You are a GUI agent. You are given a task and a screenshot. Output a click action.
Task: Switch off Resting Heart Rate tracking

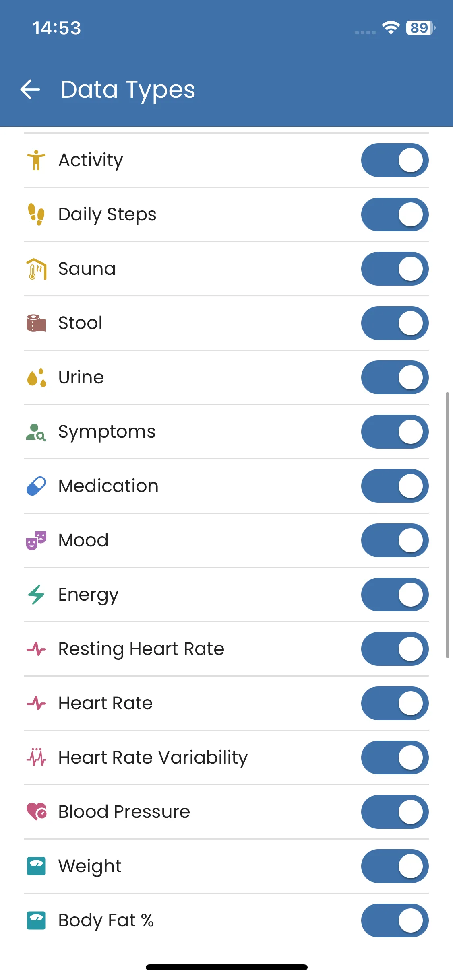click(x=395, y=649)
